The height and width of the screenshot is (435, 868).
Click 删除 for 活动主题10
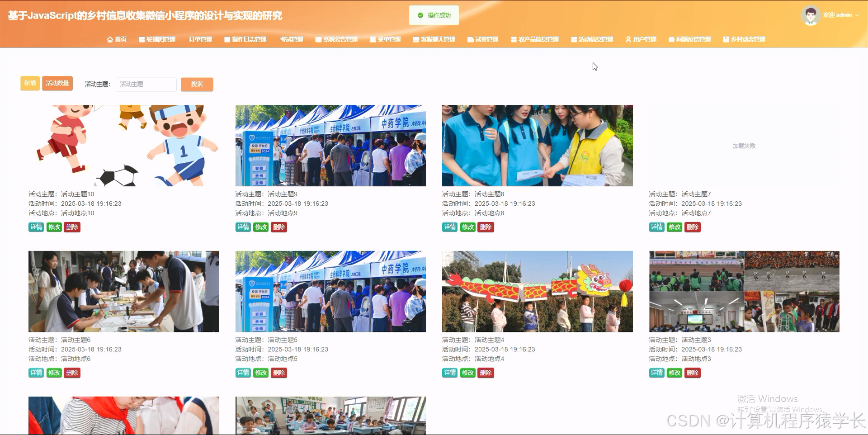coord(72,227)
